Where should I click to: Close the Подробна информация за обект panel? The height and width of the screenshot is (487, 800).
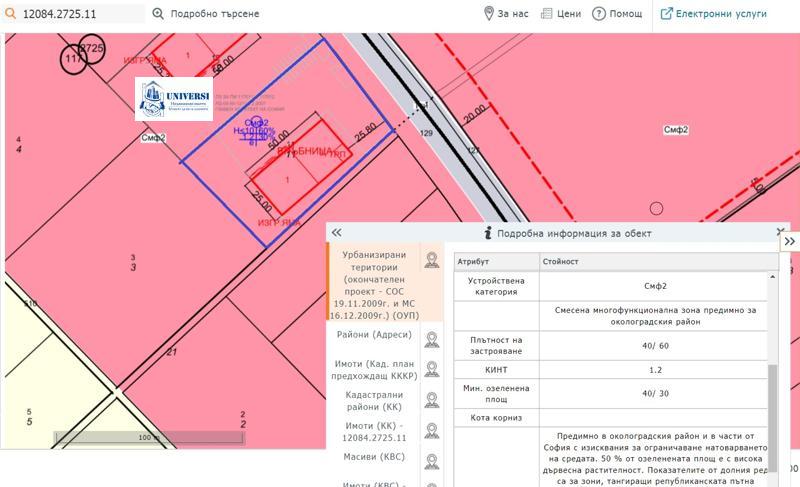pos(780,232)
